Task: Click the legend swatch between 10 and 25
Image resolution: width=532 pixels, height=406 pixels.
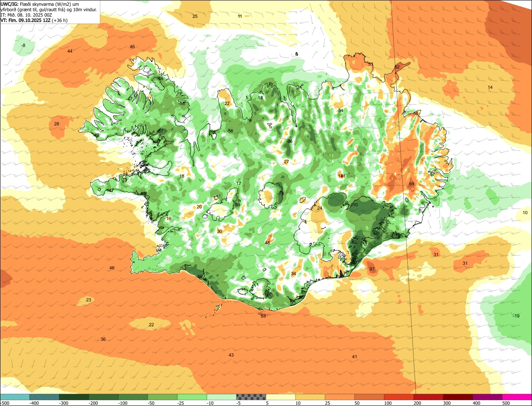Action: pyautogui.click(x=310, y=397)
